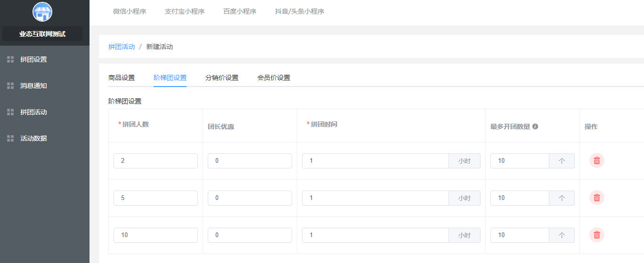Click 小时 unit label in first row
The width and height of the screenshot is (644, 263).
(x=465, y=160)
